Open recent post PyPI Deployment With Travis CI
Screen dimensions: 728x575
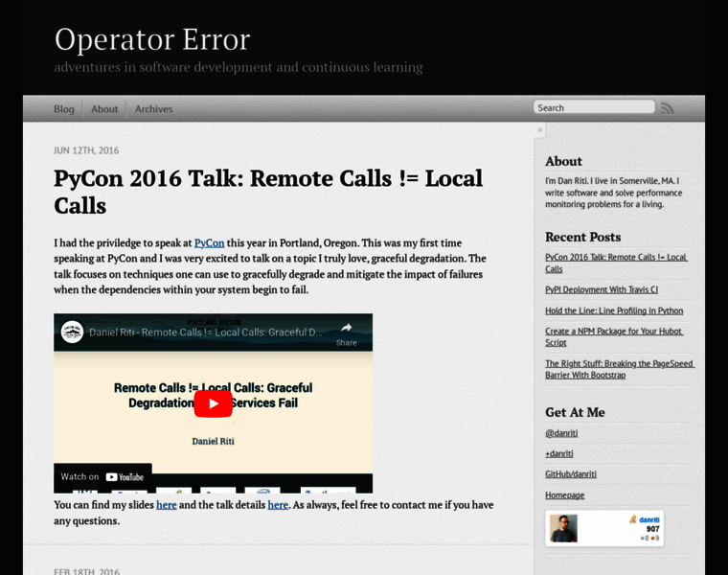[x=602, y=289]
